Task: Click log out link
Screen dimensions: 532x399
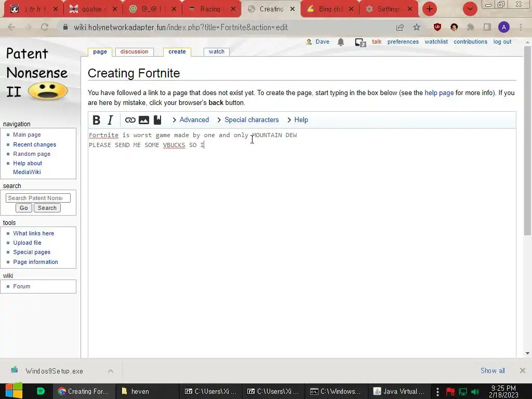Action: coord(502,42)
